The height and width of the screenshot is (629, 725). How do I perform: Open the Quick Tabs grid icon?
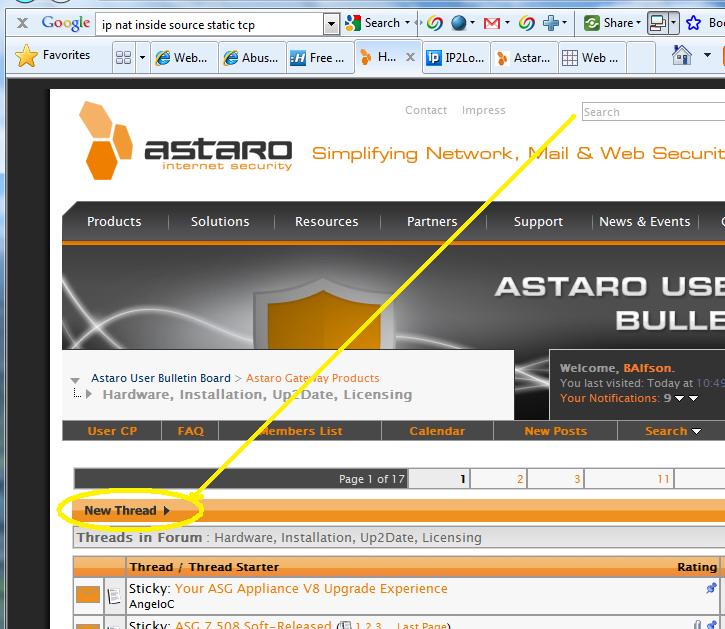124,58
